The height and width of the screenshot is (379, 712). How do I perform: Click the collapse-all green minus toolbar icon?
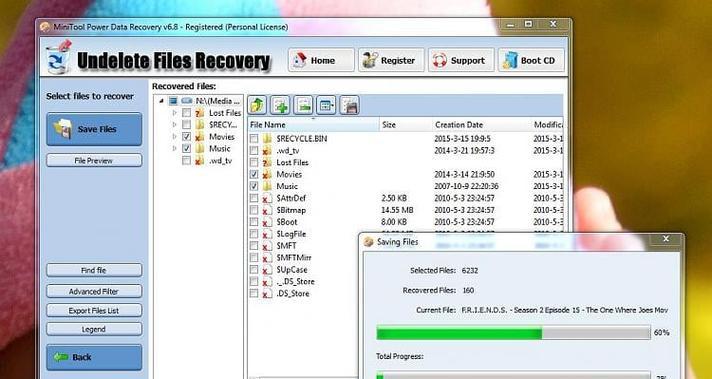[303, 105]
